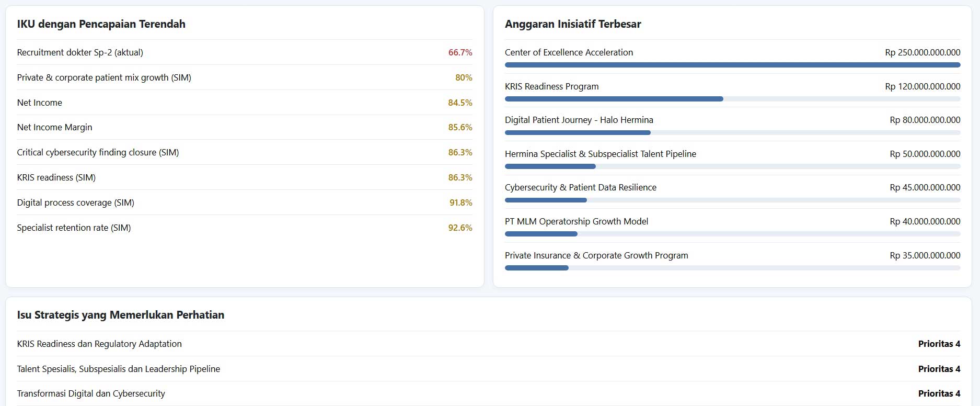Select 'Critical cybersecurity finding closure (SIM)' label
980x406 pixels.
click(x=98, y=152)
